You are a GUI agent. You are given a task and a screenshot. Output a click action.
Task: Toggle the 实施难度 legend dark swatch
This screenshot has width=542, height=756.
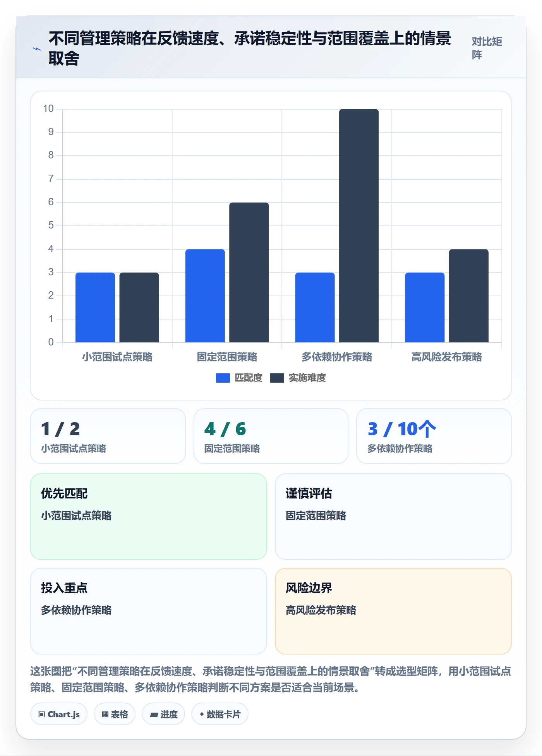pyautogui.click(x=277, y=378)
